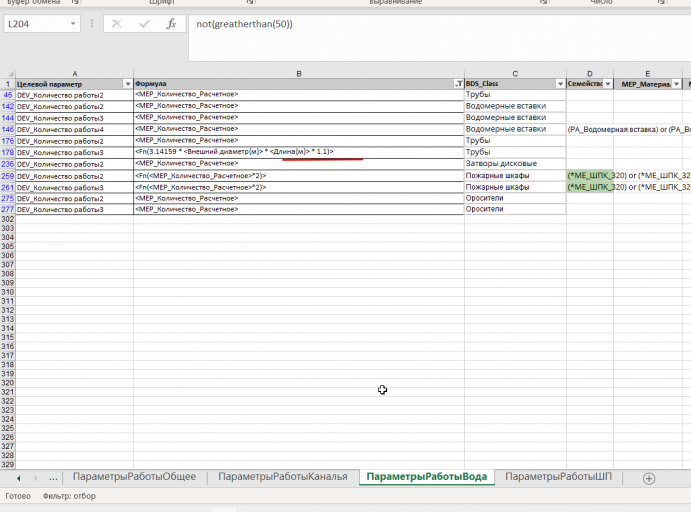Click Затворы дисковые cell

click(515, 163)
